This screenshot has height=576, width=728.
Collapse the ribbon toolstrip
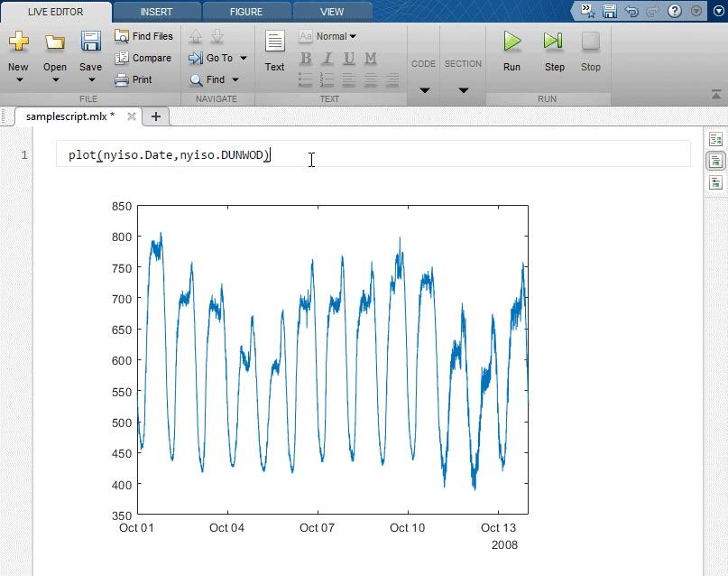coord(715,93)
